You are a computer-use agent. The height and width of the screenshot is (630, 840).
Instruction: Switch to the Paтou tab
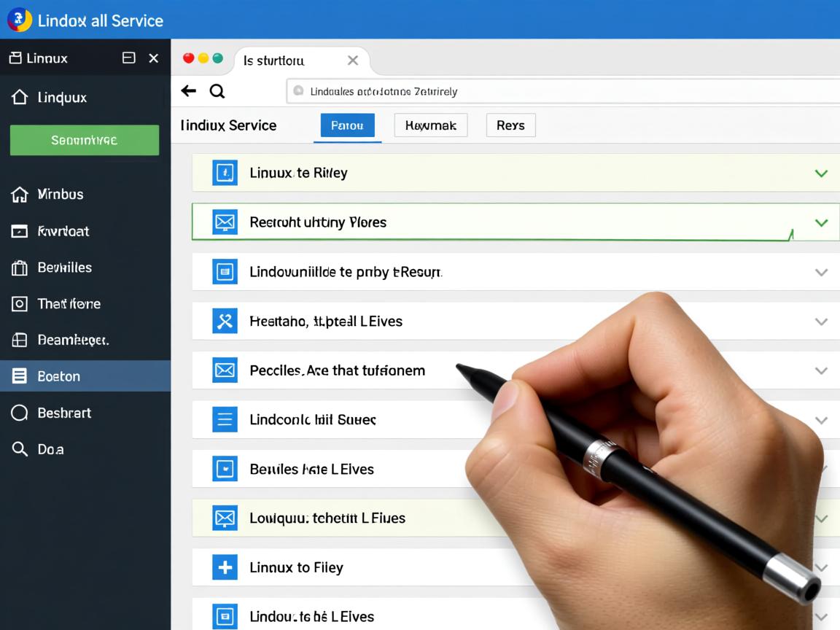(x=347, y=125)
